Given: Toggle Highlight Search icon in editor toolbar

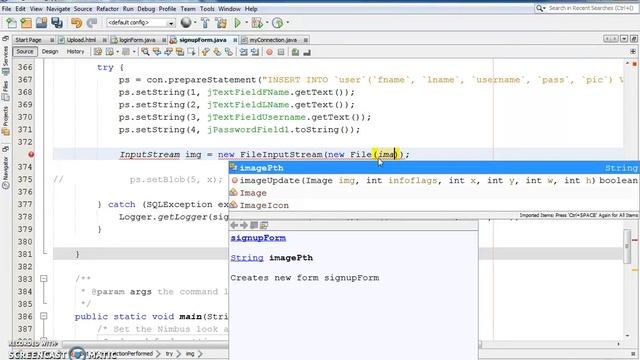Looking at the screenshot, I should point(180,52).
